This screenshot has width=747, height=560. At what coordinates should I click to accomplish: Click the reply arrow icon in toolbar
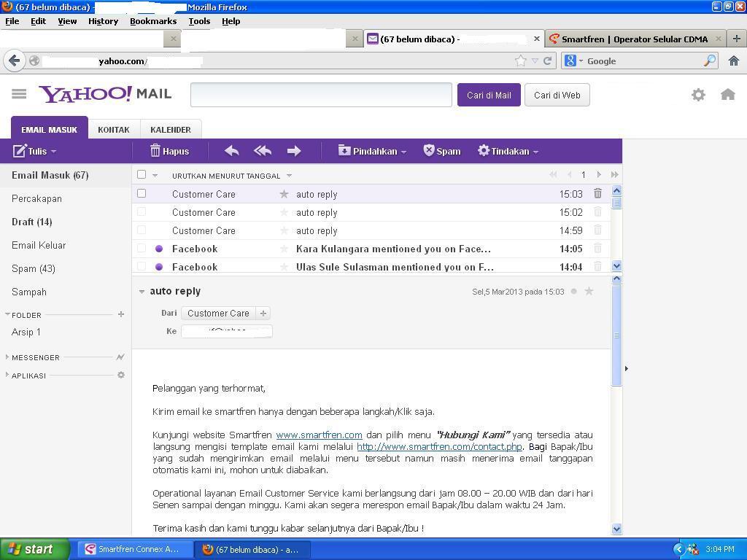[232, 151]
